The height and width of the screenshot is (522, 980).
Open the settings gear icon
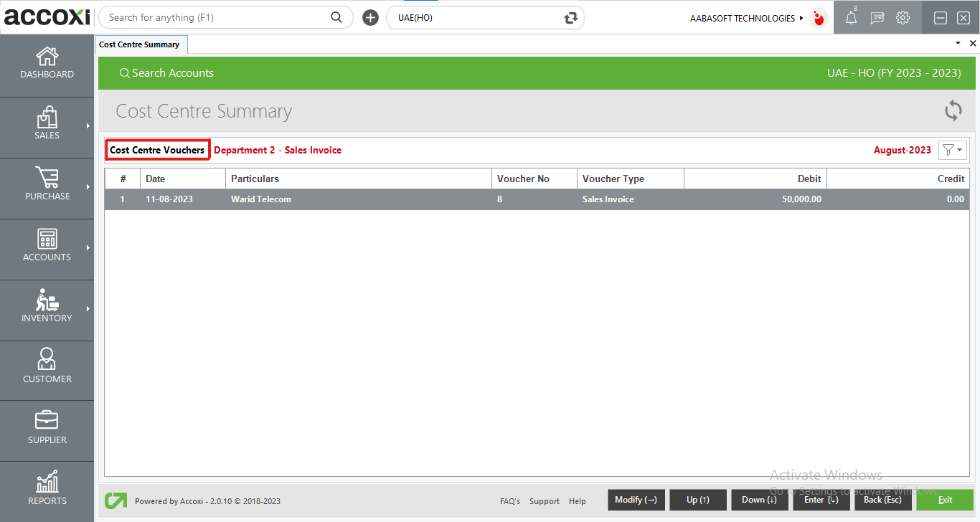[903, 18]
